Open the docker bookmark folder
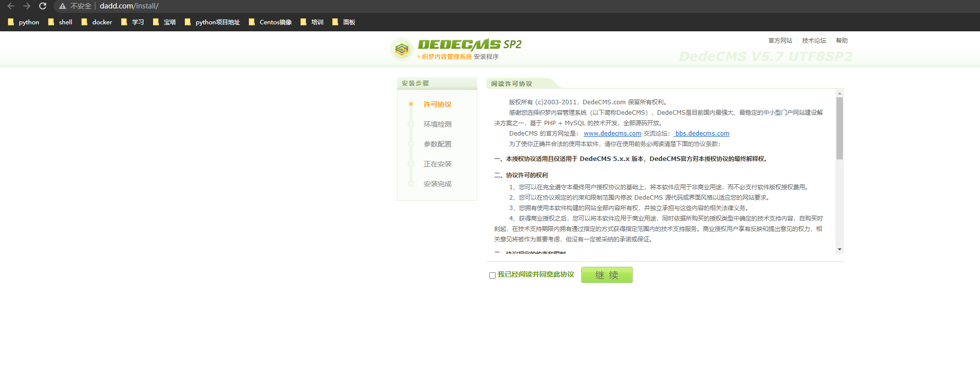This screenshot has height=376, width=980. pyautogui.click(x=96, y=22)
